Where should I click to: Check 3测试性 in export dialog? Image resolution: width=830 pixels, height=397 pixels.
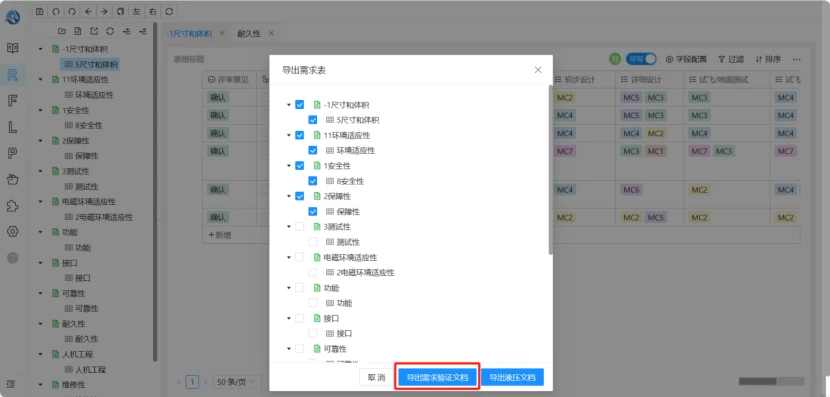pos(300,227)
